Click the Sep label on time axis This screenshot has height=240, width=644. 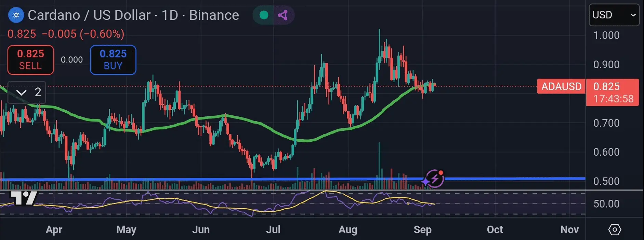[422, 229]
